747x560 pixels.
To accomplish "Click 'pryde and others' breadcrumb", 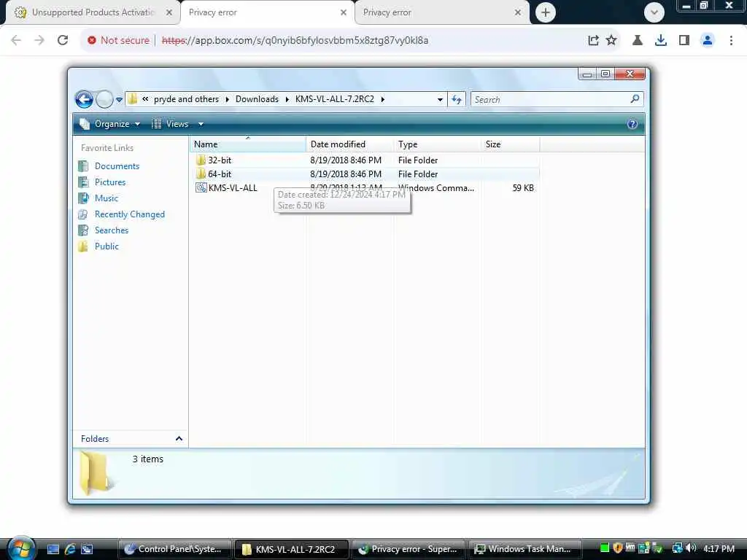I will pos(186,99).
